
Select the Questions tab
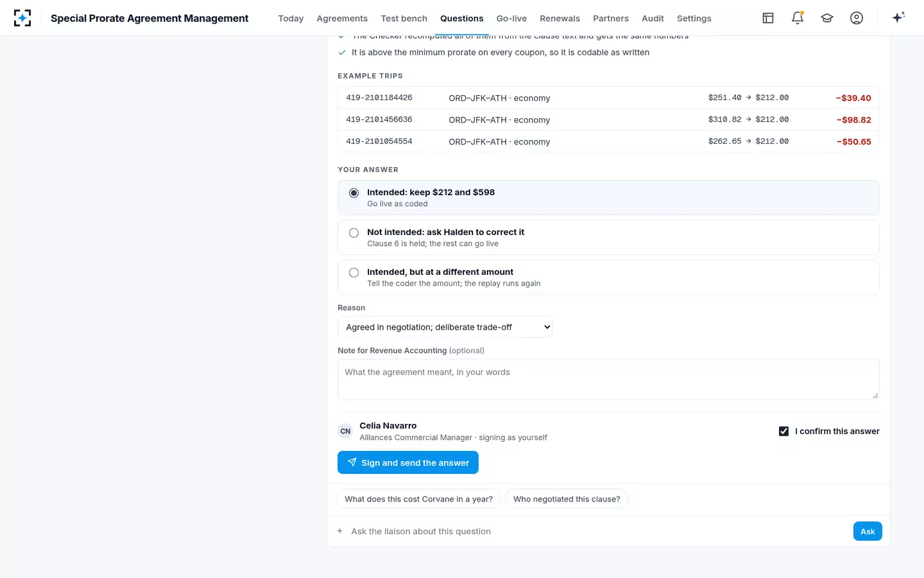click(462, 19)
